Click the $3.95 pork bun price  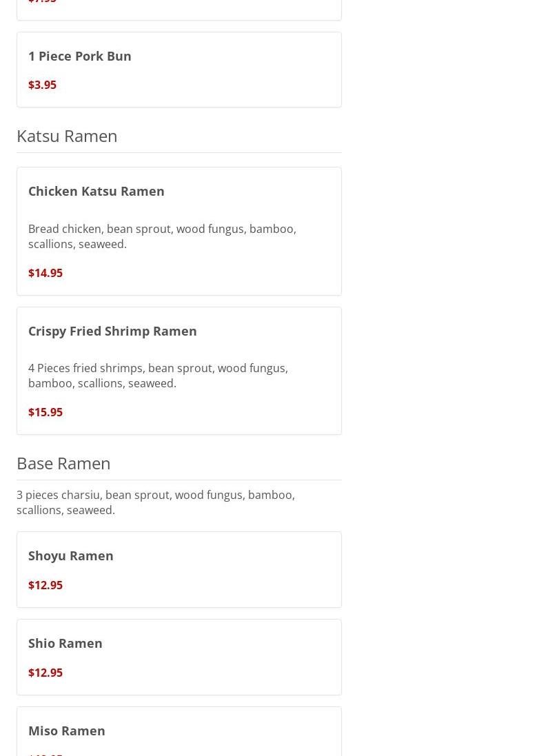click(42, 85)
